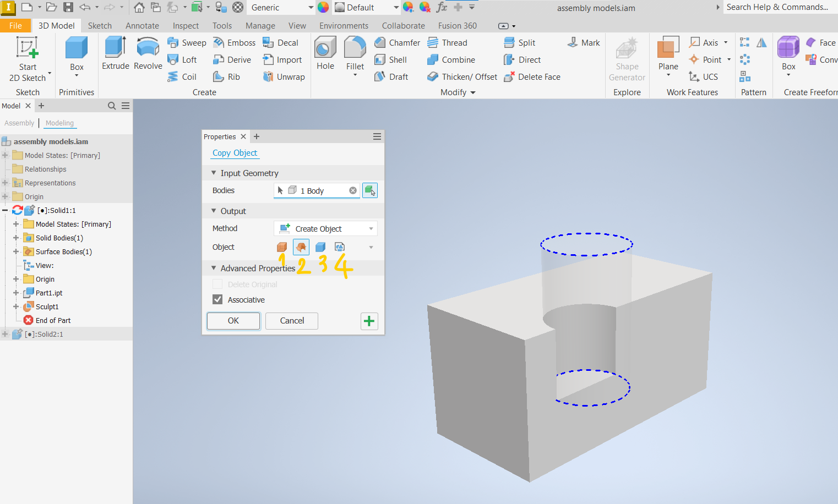Open the Create Object method dropdown

[x=372, y=228]
